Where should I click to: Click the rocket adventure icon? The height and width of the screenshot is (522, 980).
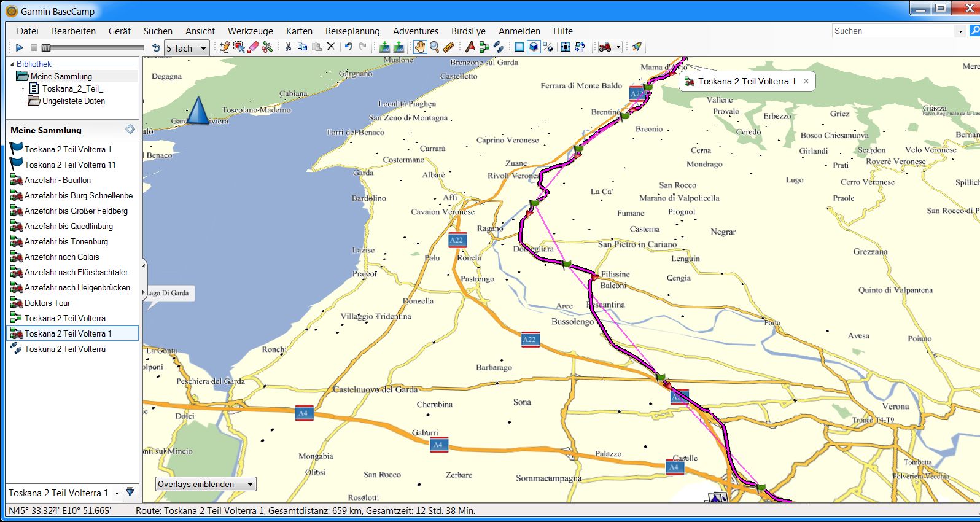click(637, 47)
